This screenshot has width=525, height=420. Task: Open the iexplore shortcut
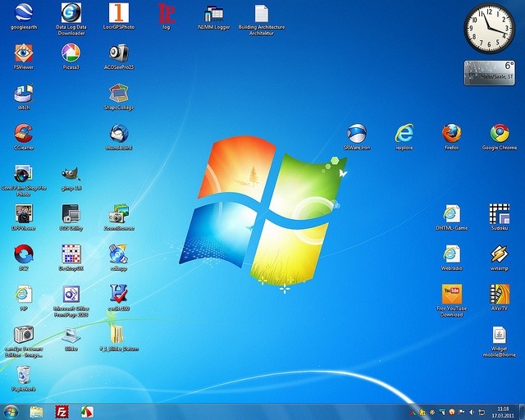[404, 137]
